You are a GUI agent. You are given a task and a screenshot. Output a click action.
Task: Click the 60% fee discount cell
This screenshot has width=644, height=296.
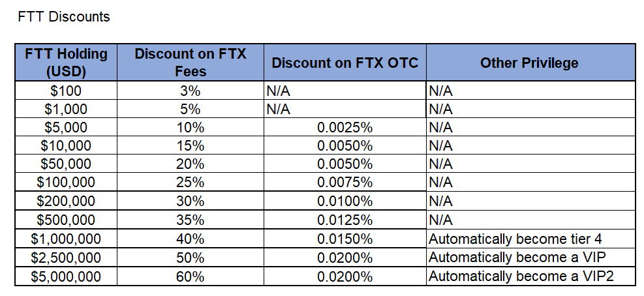point(191,276)
